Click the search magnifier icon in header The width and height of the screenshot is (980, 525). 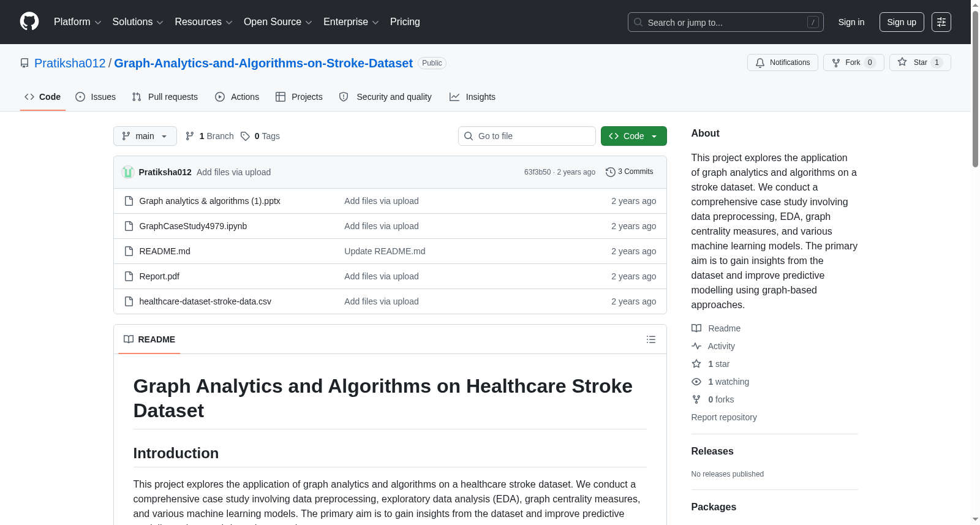coord(638,22)
